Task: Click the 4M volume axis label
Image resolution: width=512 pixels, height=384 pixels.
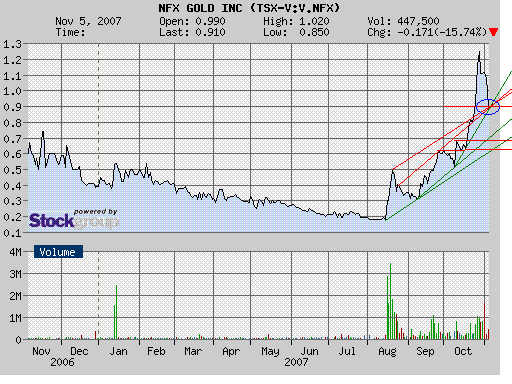Action: coord(15,252)
